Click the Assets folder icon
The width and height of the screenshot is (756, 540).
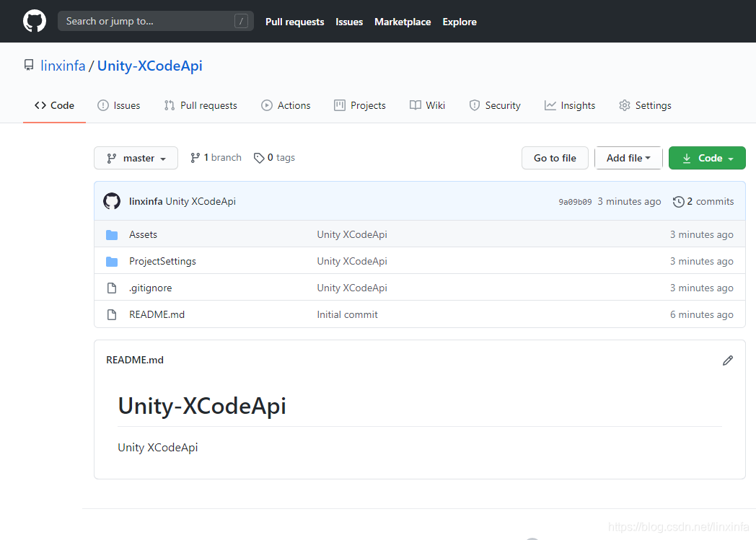point(113,234)
